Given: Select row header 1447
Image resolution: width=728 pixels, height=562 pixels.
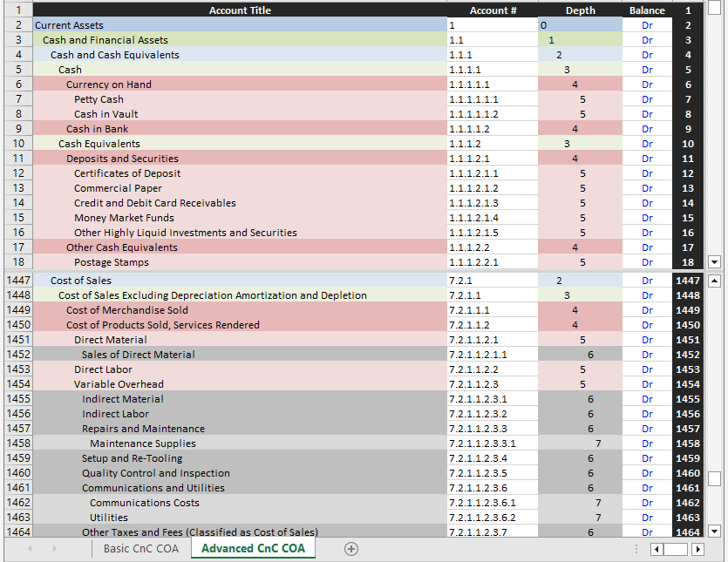Looking at the screenshot, I should click(18, 281).
